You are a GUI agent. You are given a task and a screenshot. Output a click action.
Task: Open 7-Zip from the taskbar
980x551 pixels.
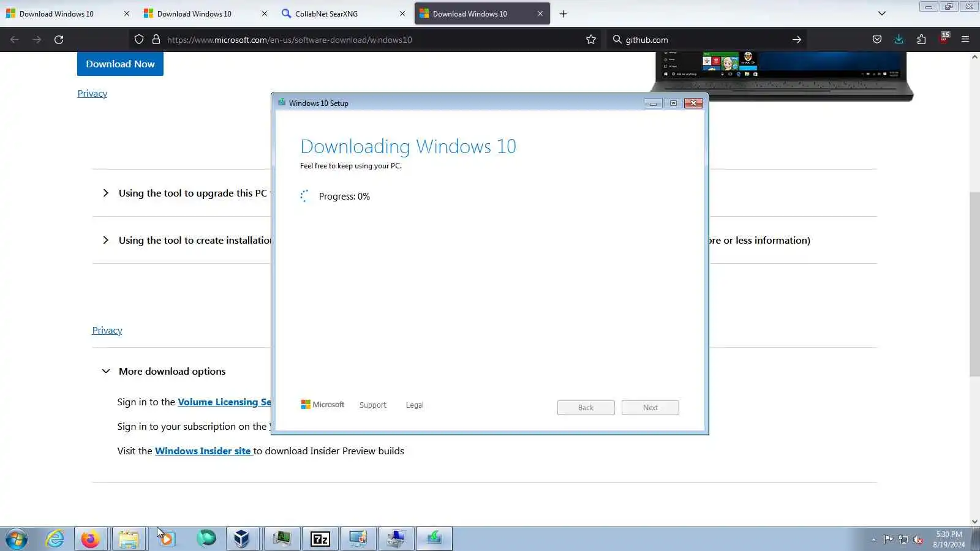(320, 539)
